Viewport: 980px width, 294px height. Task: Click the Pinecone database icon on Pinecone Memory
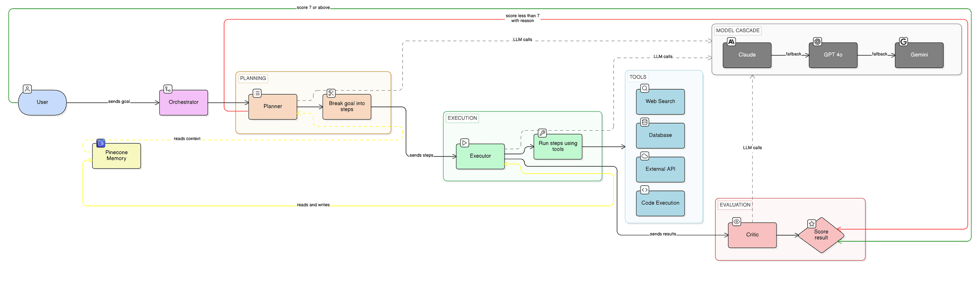[101, 143]
